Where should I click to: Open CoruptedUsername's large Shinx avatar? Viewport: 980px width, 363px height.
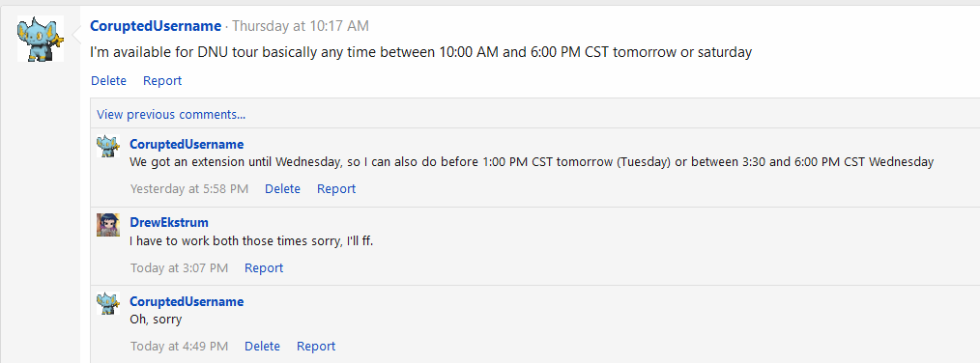(41, 39)
